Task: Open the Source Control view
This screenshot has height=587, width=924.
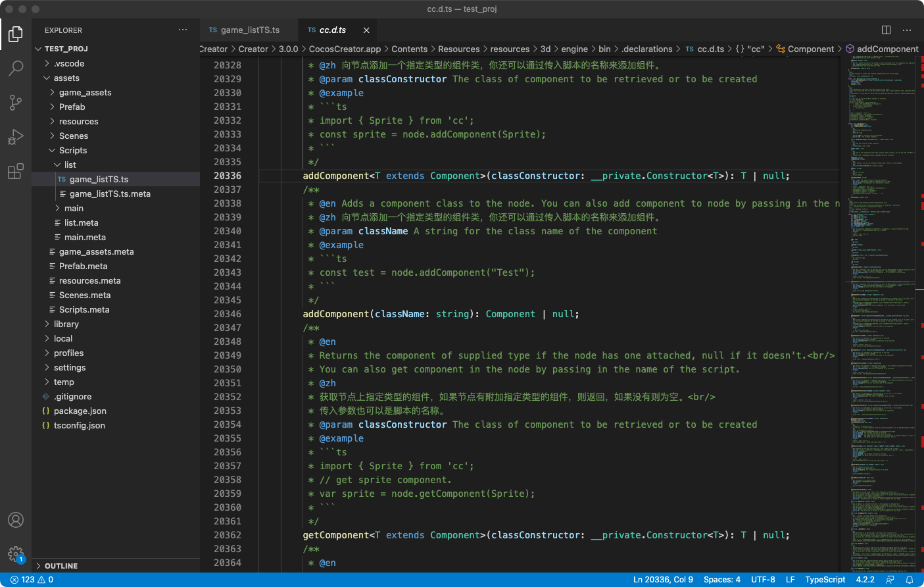Action: [16, 102]
